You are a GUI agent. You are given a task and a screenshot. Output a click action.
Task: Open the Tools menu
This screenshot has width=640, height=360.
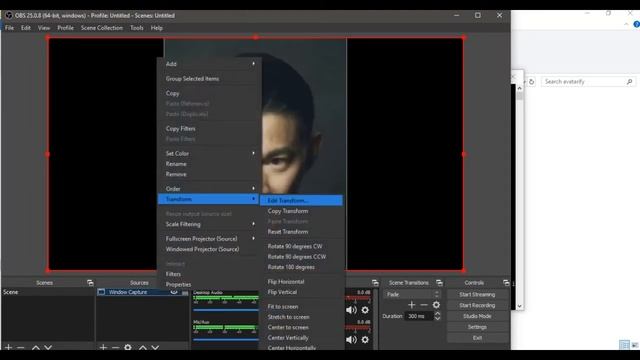(x=137, y=28)
